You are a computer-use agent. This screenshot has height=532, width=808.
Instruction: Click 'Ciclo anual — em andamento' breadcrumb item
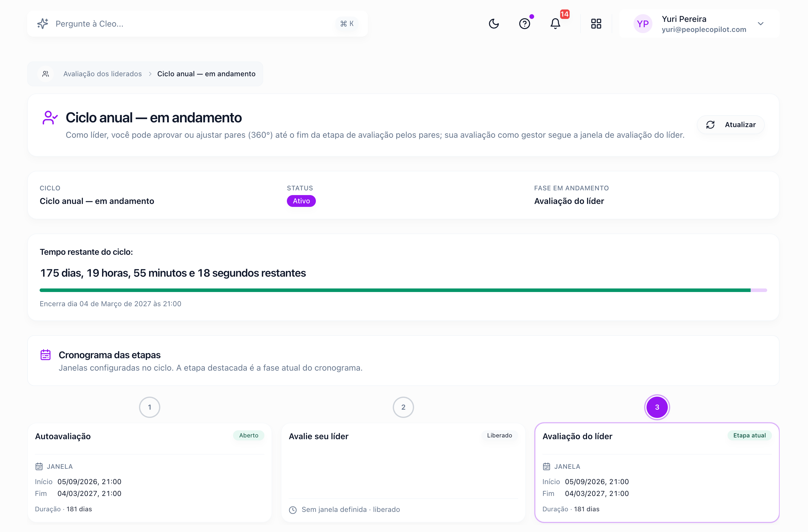tap(206, 74)
